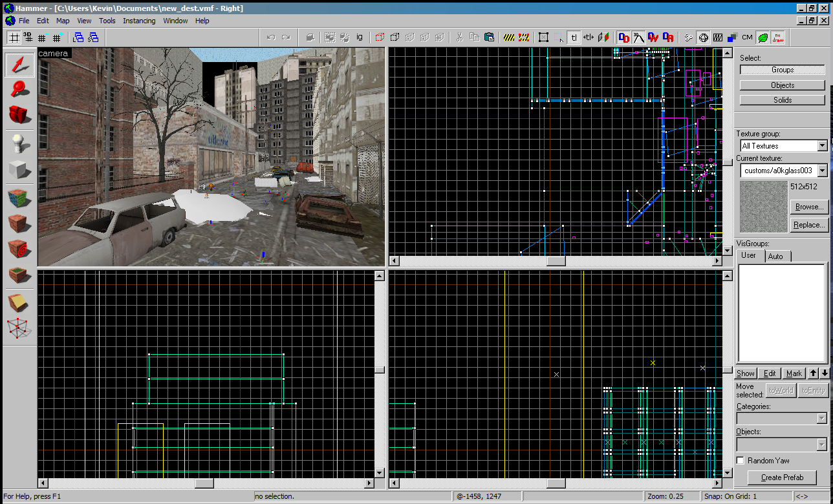Viewport: 833px width, 504px height.
Task: Click the Browse... texture button
Action: coord(809,207)
